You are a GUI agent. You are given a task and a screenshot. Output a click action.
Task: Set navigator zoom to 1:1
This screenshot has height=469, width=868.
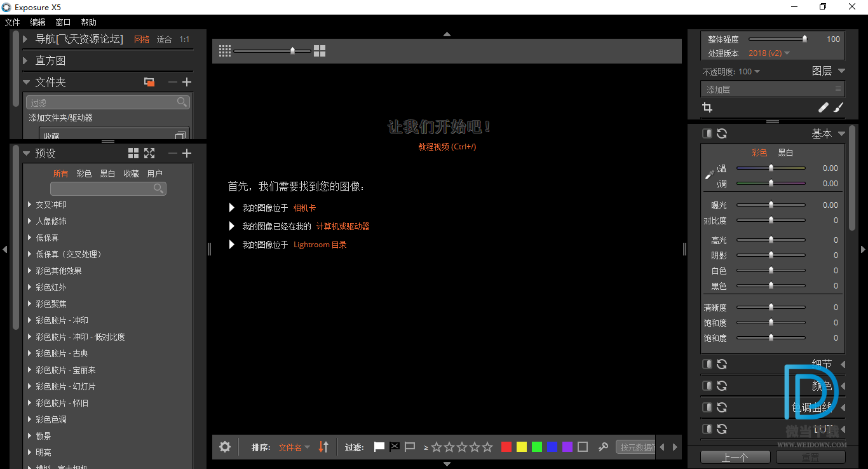(184, 39)
